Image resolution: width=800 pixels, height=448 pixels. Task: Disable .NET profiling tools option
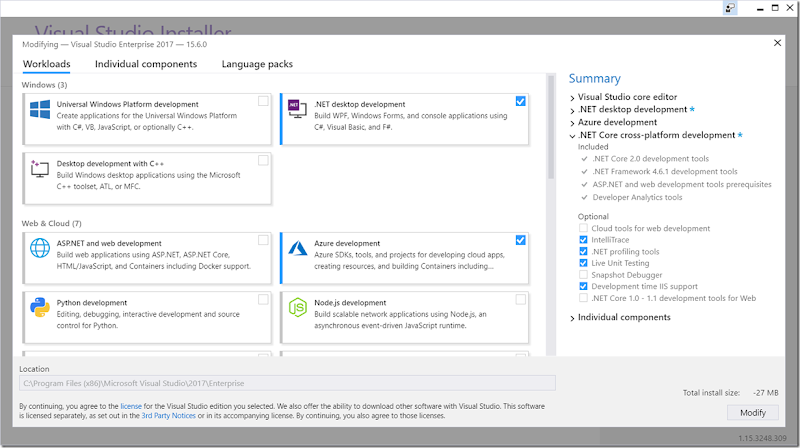point(583,252)
